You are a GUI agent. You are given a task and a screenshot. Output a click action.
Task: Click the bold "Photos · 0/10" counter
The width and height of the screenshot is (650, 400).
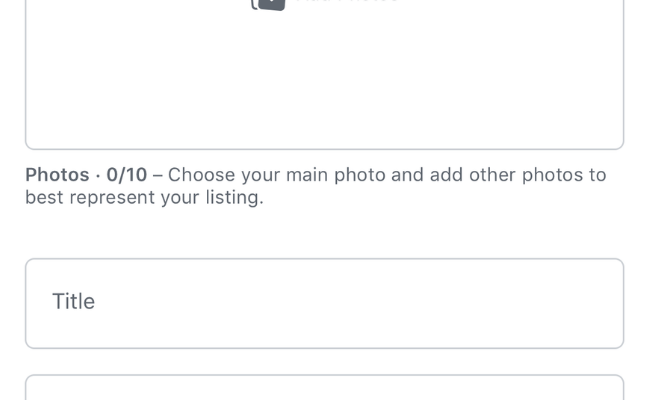(x=86, y=175)
